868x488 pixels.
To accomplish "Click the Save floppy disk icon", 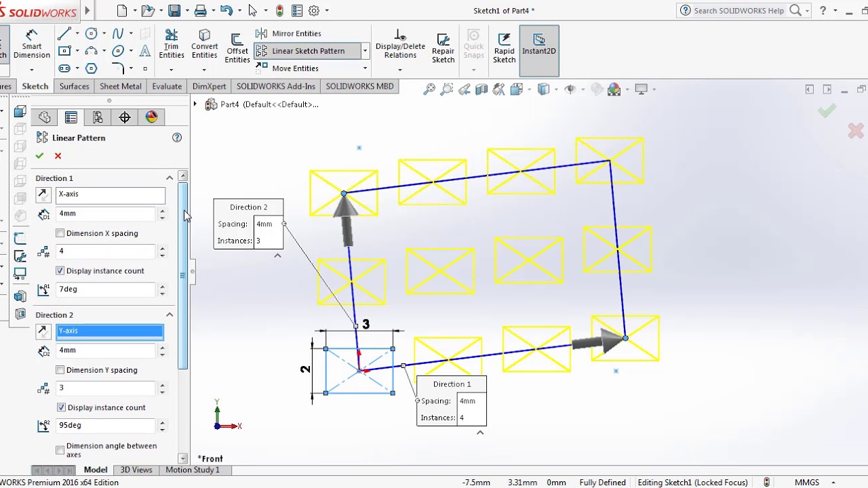I will click(174, 10).
